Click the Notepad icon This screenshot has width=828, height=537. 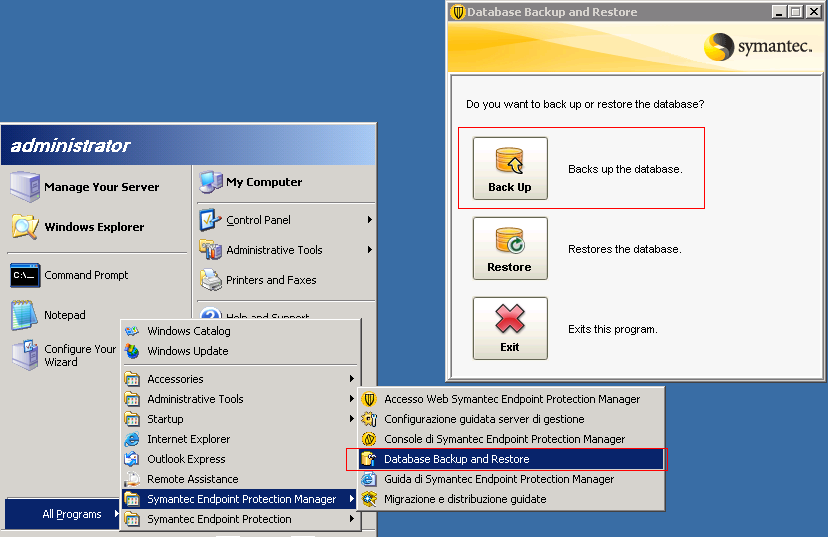25,315
